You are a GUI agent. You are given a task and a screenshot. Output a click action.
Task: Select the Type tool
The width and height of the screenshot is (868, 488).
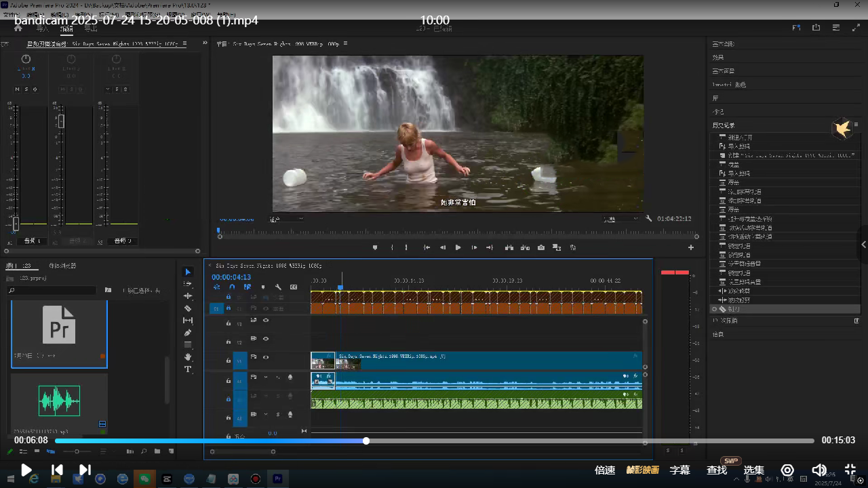tap(188, 369)
